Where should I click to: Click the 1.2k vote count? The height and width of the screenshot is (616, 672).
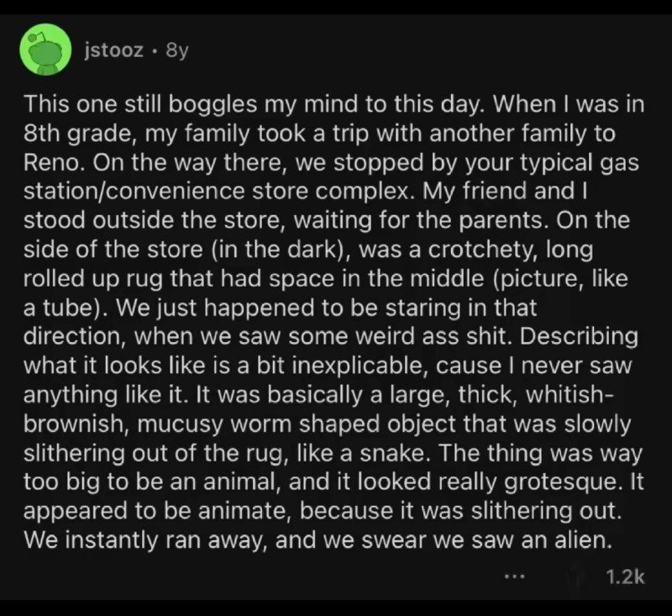tap(625, 577)
